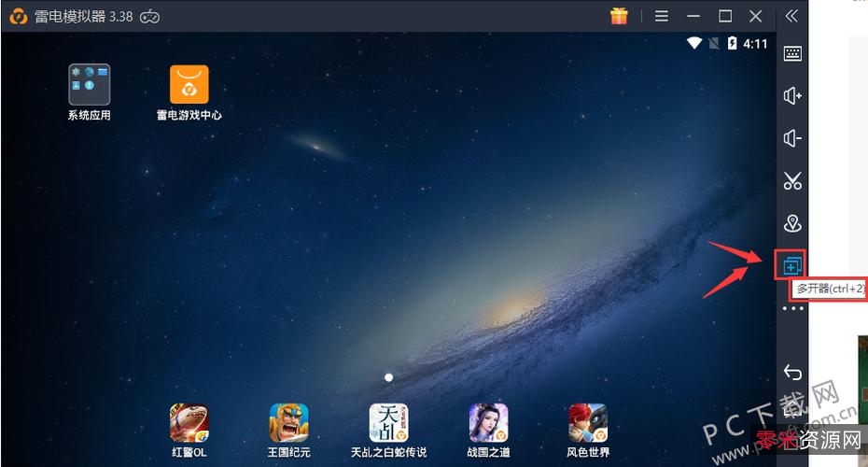Show more sidebar tools via three dots
The width and height of the screenshot is (868, 467).
pos(792,309)
